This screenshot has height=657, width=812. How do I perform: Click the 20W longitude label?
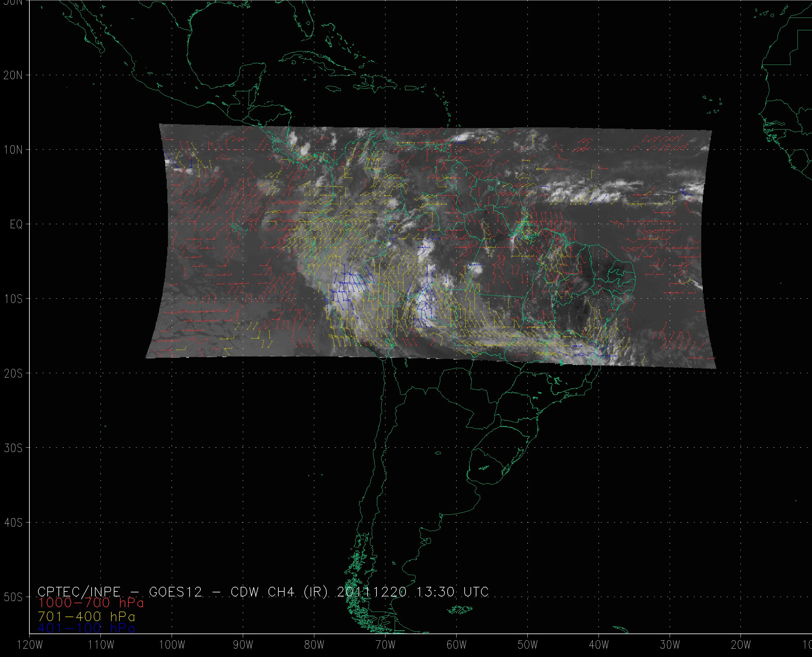[741, 645]
